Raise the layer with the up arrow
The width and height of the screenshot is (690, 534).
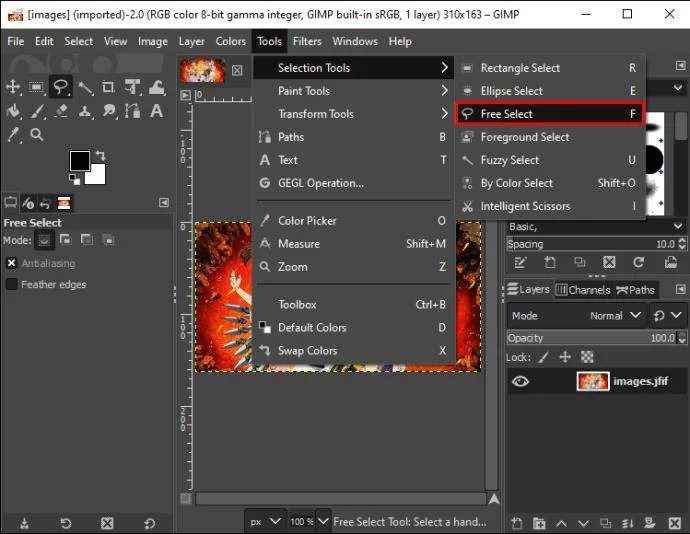pyautogui.click(x=562, y=523)
